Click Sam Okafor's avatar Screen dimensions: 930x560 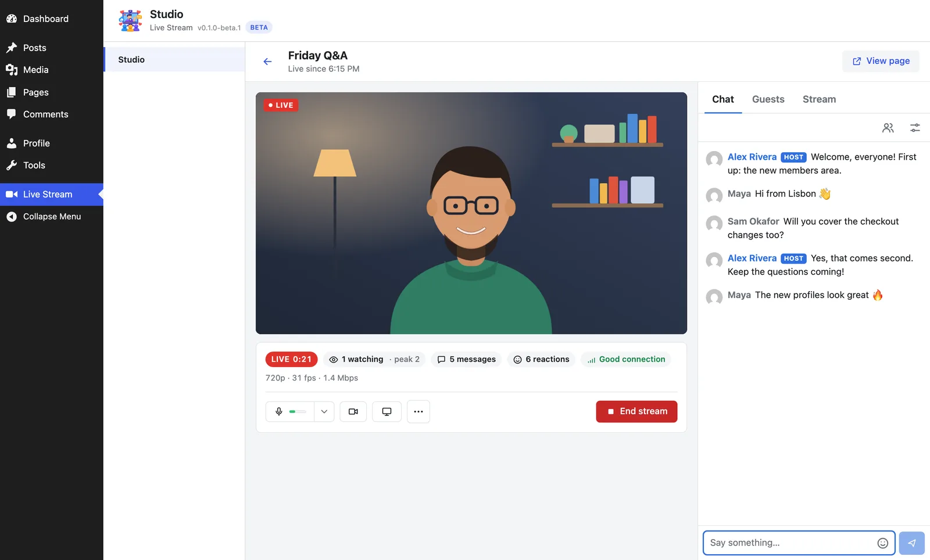tap(714, 224)
